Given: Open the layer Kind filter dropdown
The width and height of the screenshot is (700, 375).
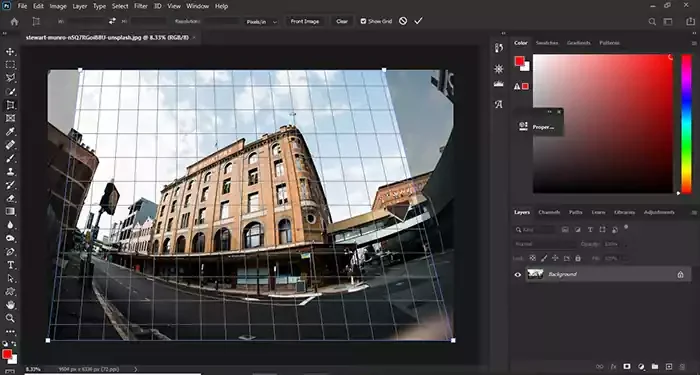Looking at the screenshot, I should [534, 229].
